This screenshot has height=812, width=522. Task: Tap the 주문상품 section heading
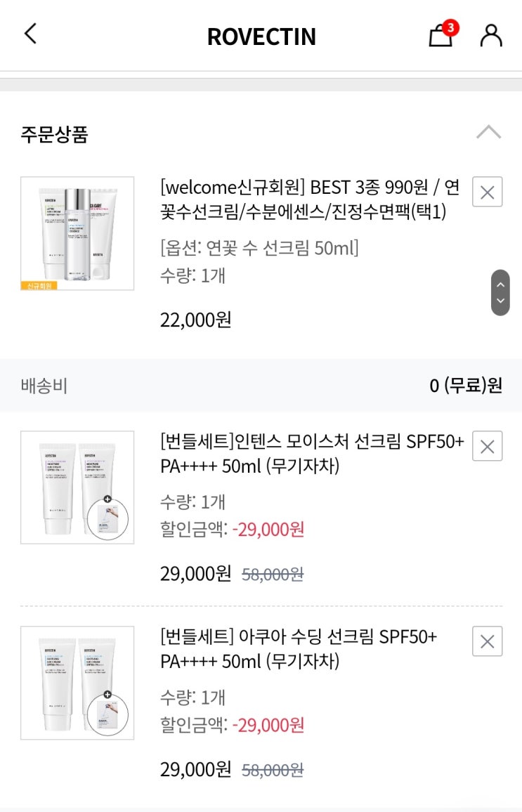pos(55,134)
